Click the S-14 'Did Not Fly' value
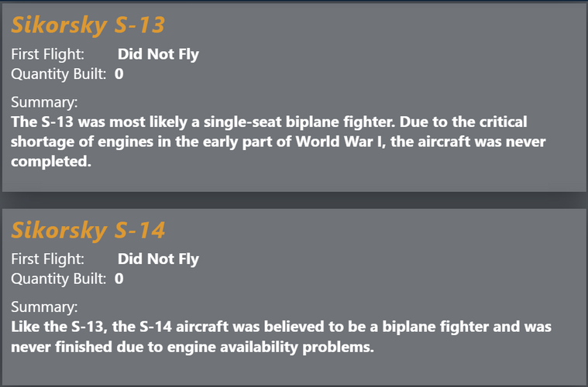This screenshot has height=387, width=588. click(158, 259)
